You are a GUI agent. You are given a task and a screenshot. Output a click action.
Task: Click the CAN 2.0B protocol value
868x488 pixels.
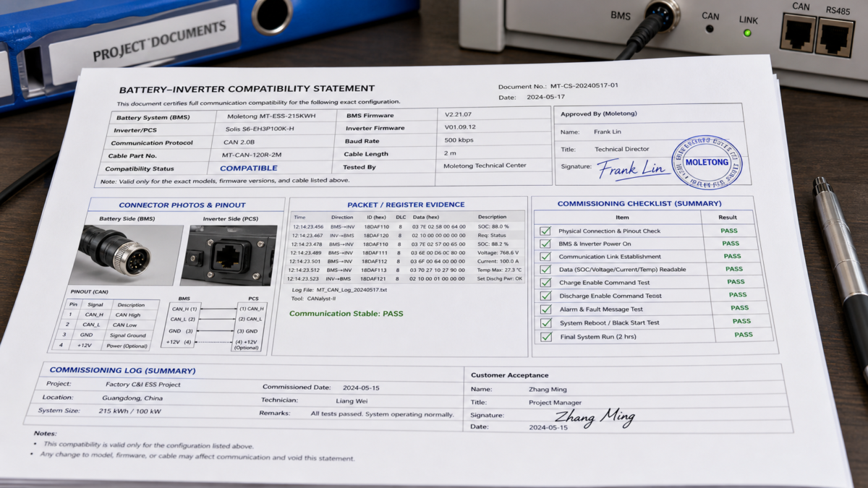pyautogui.click(x=239, y=142)
